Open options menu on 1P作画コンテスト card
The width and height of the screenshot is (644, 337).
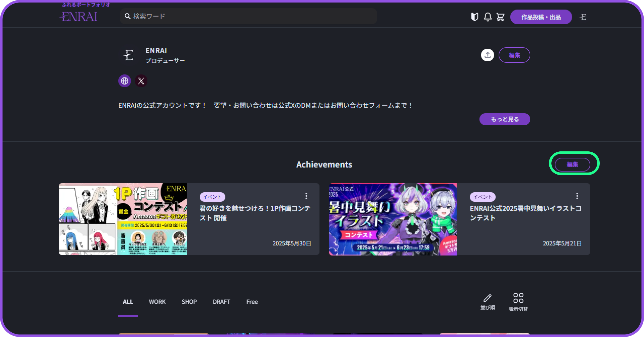pyautogui.click(x=306, y=196)
